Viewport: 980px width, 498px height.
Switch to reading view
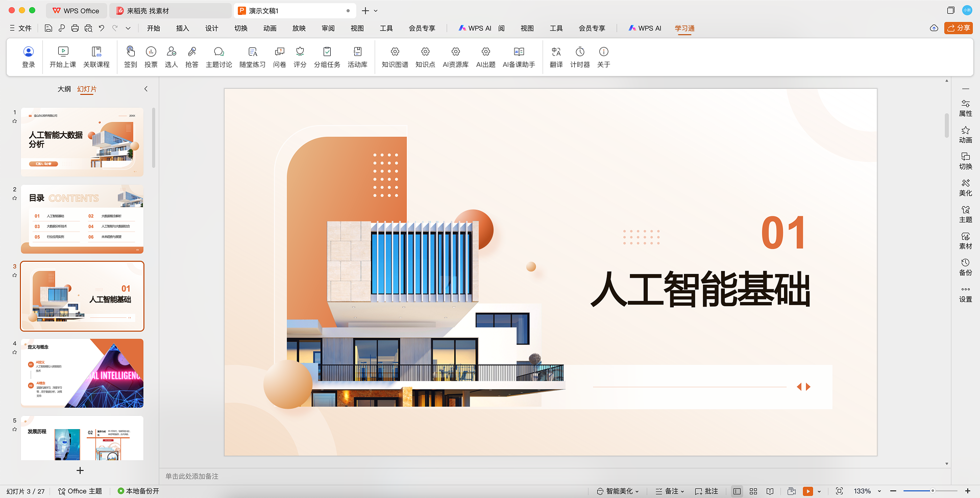770,491
